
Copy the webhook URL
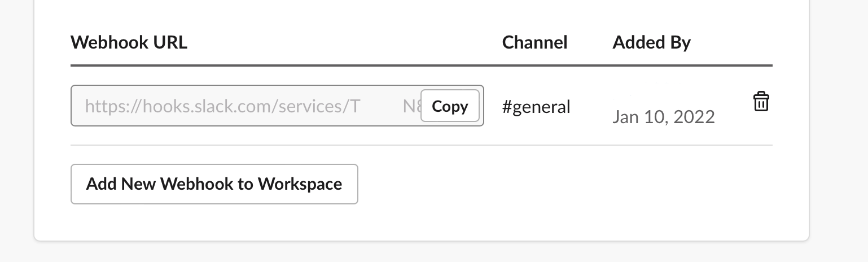(x=450, y=106)
